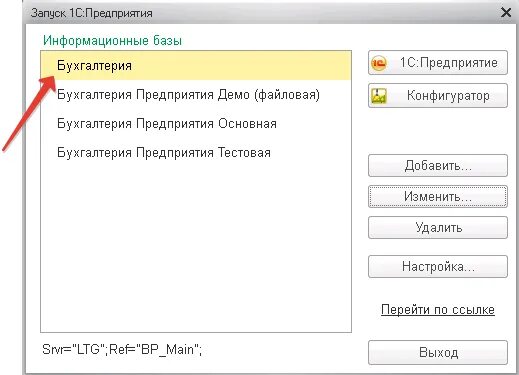Select Бухгалтерия Предприятия Тестовая

click(x=196, y=153)
